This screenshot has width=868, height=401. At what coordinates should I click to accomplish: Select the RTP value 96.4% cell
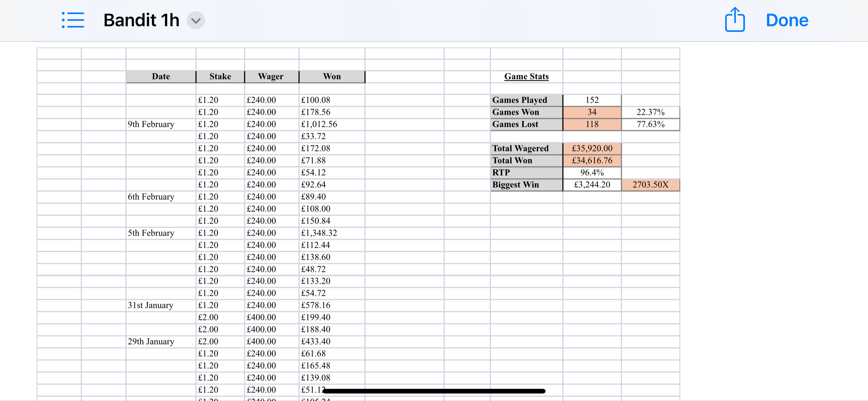pyautogui.click(x=592, y=173)
